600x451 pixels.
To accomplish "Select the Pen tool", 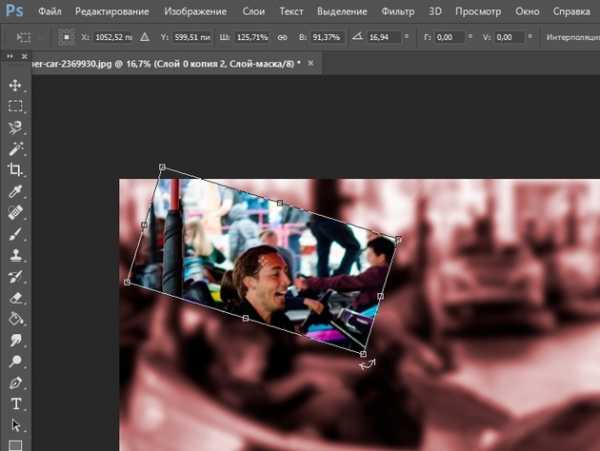I will [15, 382].
